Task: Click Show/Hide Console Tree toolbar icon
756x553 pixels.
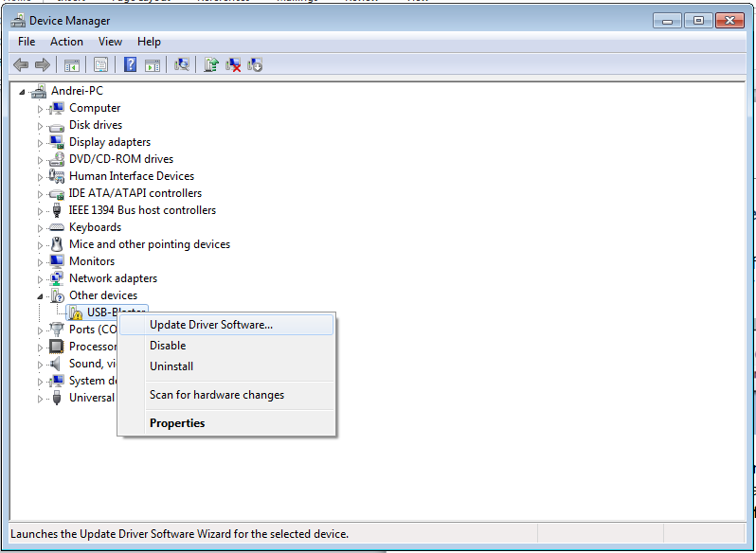Action: (x=72, y=64)
